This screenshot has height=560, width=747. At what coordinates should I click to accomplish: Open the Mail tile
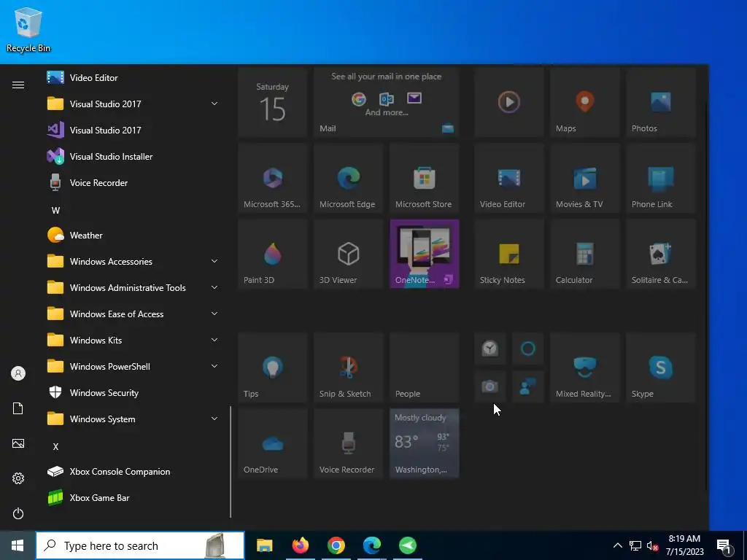tap(387, 102)
